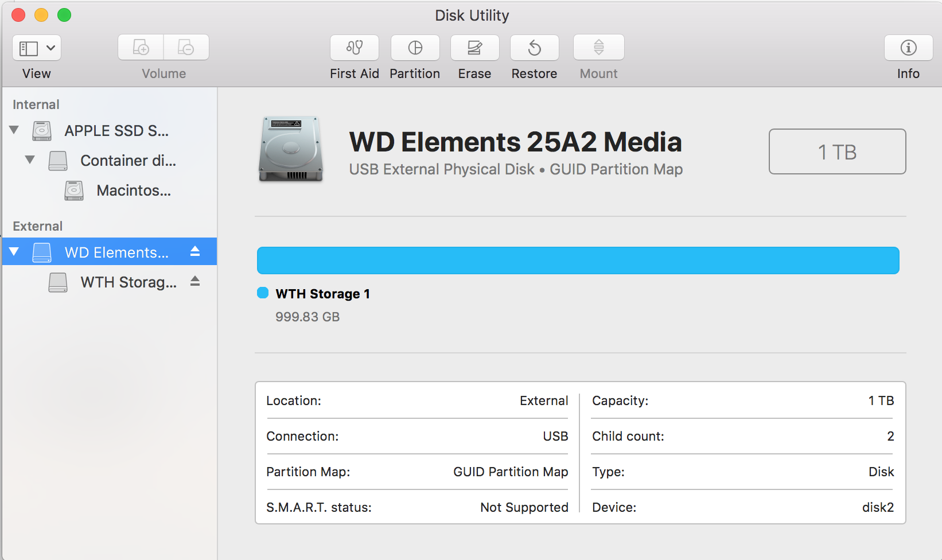Screen dimensions: 942x560
Task: Click the First Aid stethoscope icon
Action: (x=354, y=48)
